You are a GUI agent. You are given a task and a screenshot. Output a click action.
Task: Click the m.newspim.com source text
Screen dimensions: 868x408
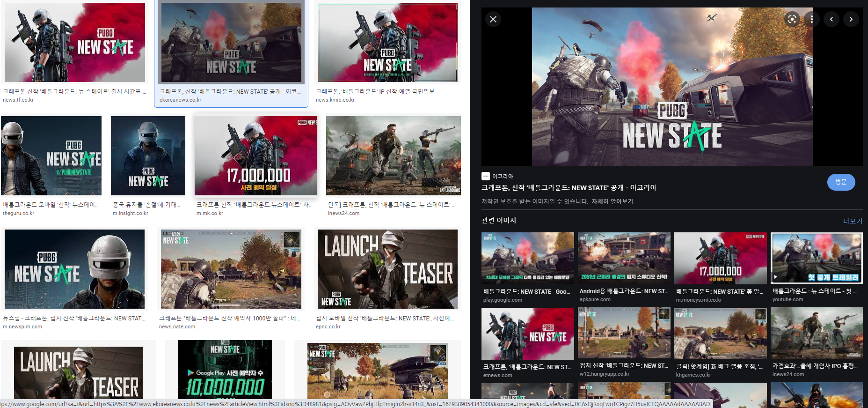pos(22,326)
